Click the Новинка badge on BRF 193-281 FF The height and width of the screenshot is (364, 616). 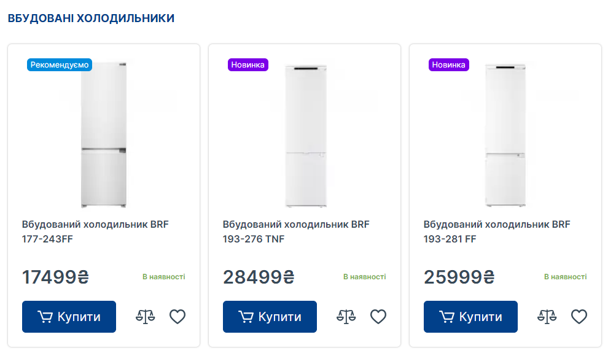click(449, 64)
